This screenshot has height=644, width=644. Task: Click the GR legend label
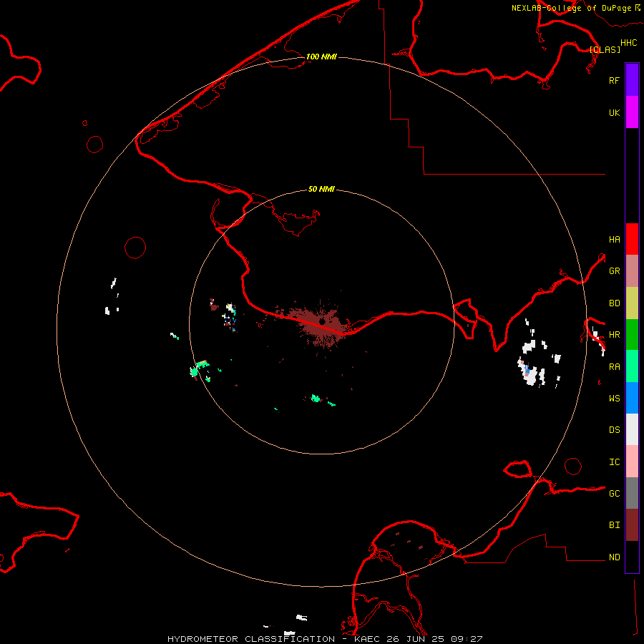point(614,271)
